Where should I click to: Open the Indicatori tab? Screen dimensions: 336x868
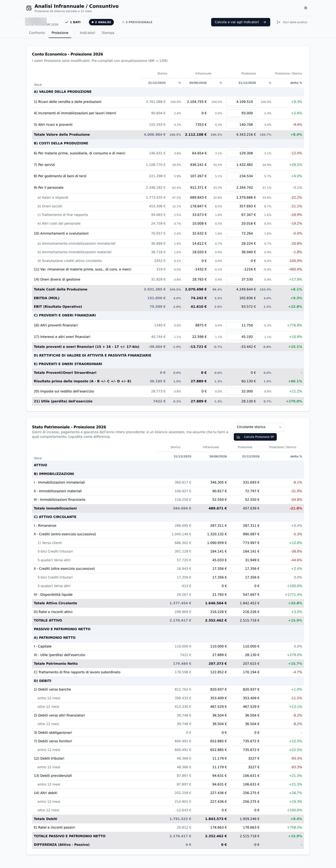[x=87, y=33]
